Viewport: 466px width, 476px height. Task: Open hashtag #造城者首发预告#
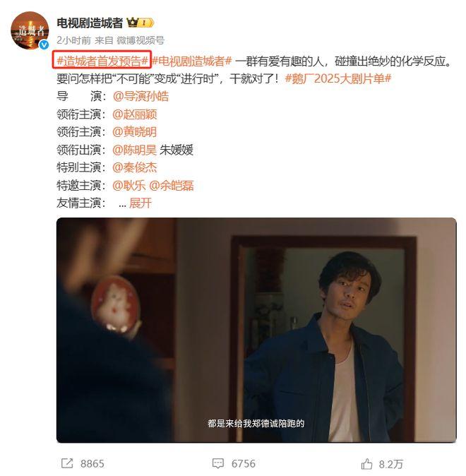click(x=102, y=61)
